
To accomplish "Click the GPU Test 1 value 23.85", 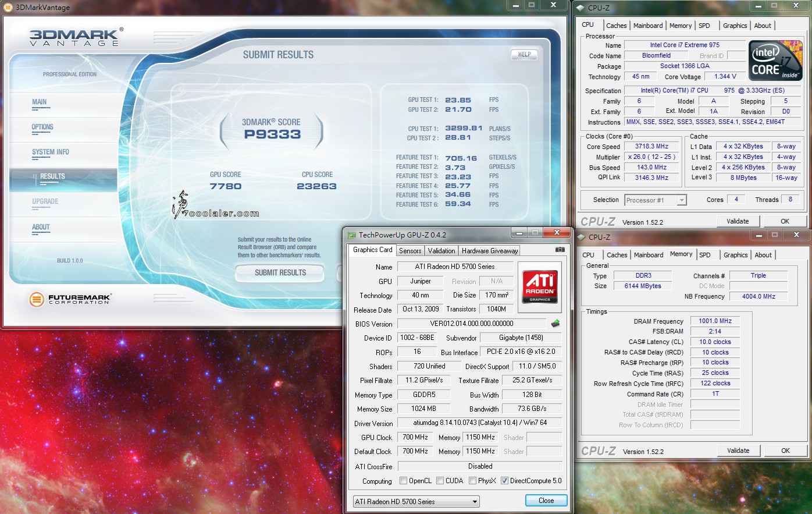I will [458, 100].
